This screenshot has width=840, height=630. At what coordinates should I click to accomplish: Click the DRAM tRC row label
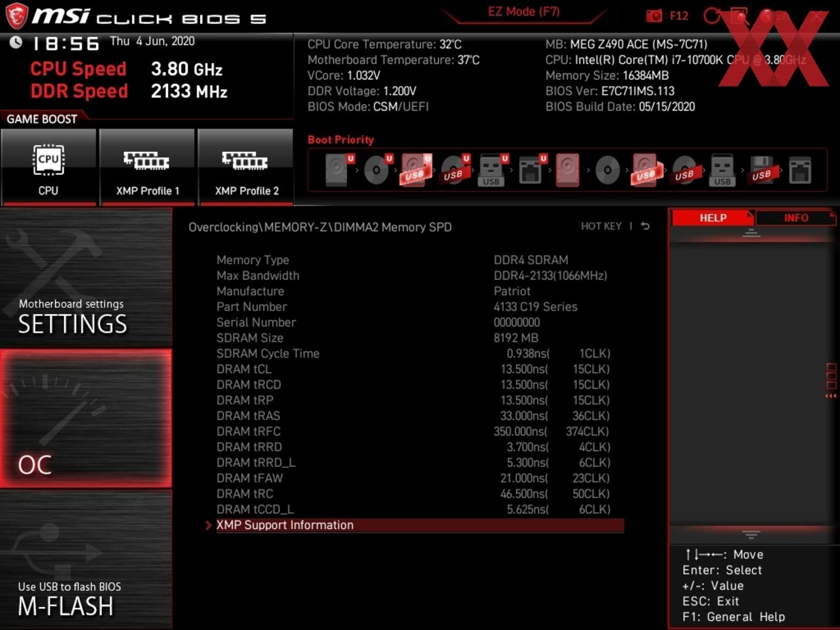(x=245, y=493)
